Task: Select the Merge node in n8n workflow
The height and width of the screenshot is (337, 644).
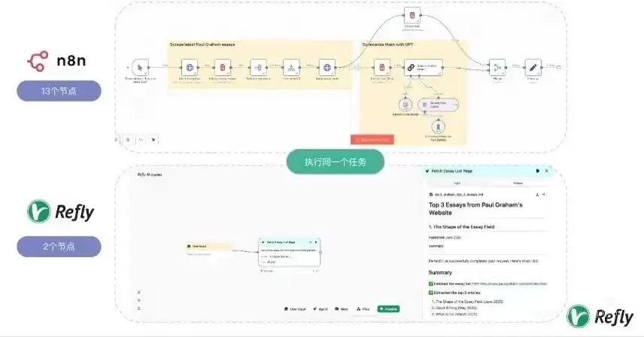Action: (497, 67)
